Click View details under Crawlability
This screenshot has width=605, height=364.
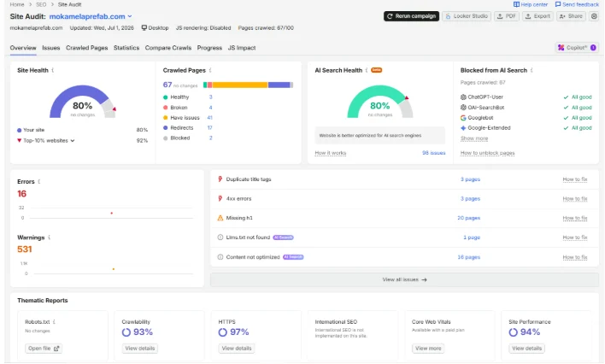[139, 349]
